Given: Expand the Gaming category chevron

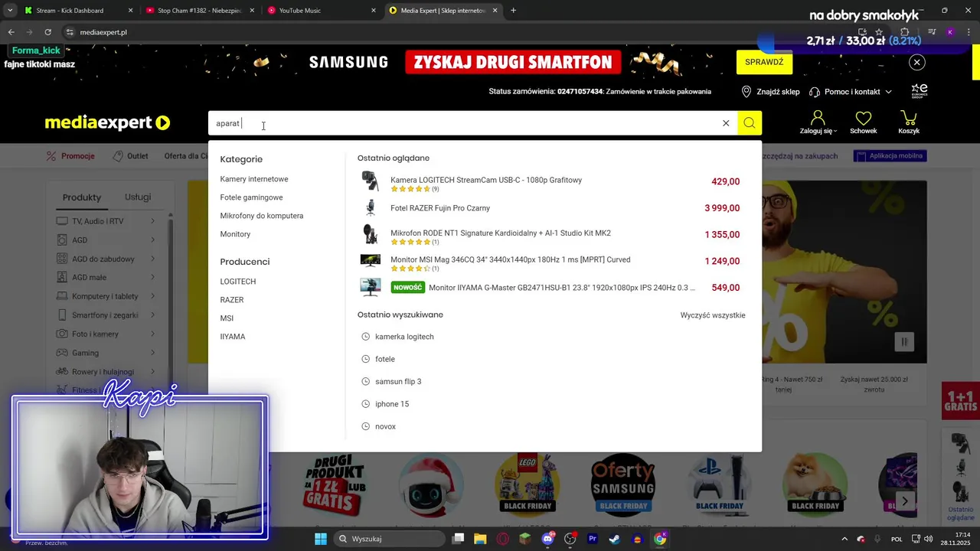Looking at the screenshot, I should [152, 353].
